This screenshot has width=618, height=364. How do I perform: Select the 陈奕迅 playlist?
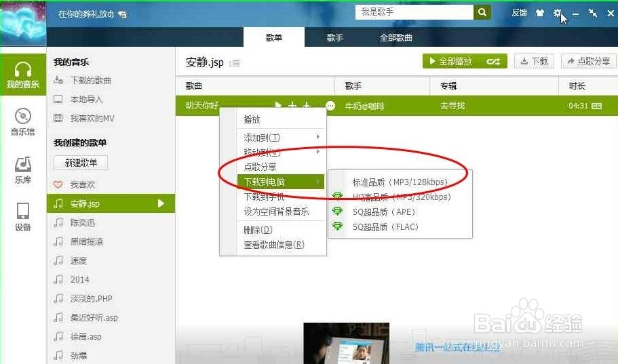(x=82, y=222)
